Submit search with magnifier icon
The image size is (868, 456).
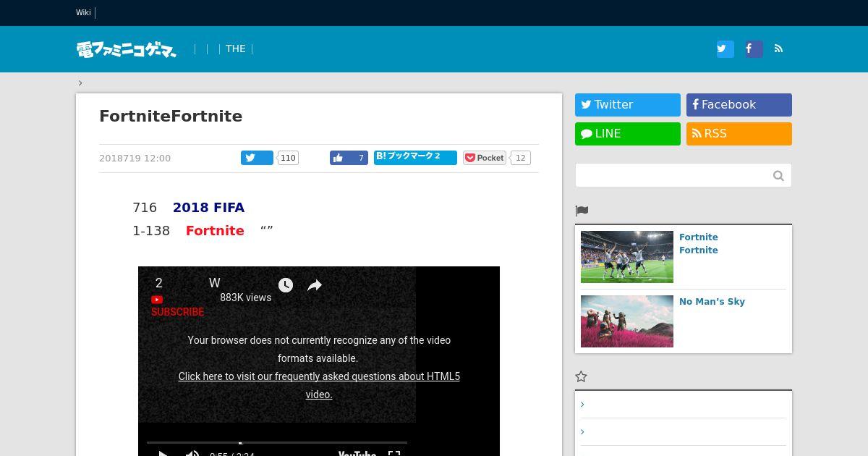[x=778, y=175]
